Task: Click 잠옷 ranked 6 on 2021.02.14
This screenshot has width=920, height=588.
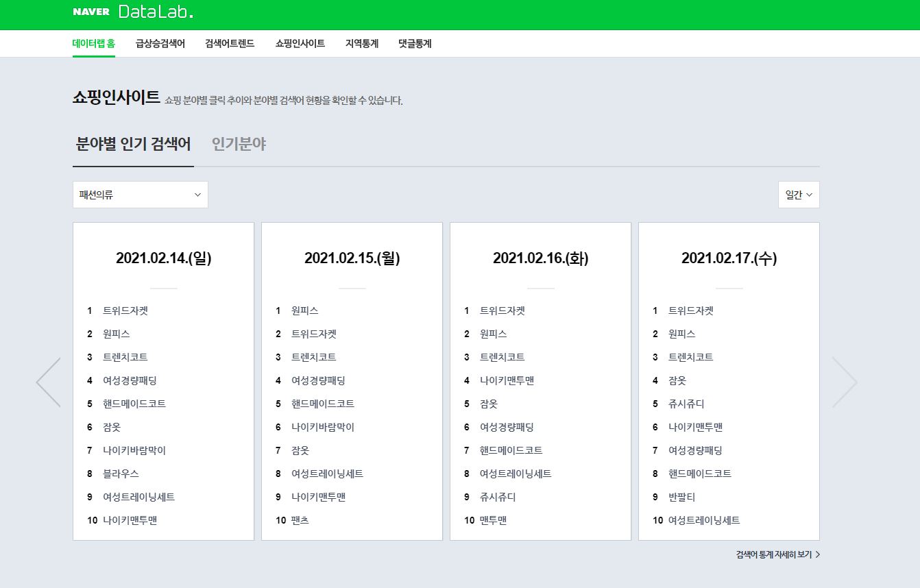Action: (112, 427)
